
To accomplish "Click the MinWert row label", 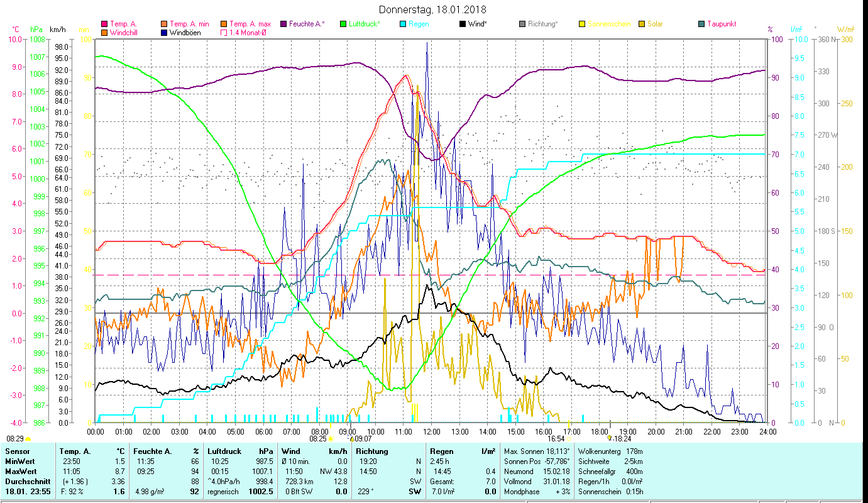I will pos(19,461).
